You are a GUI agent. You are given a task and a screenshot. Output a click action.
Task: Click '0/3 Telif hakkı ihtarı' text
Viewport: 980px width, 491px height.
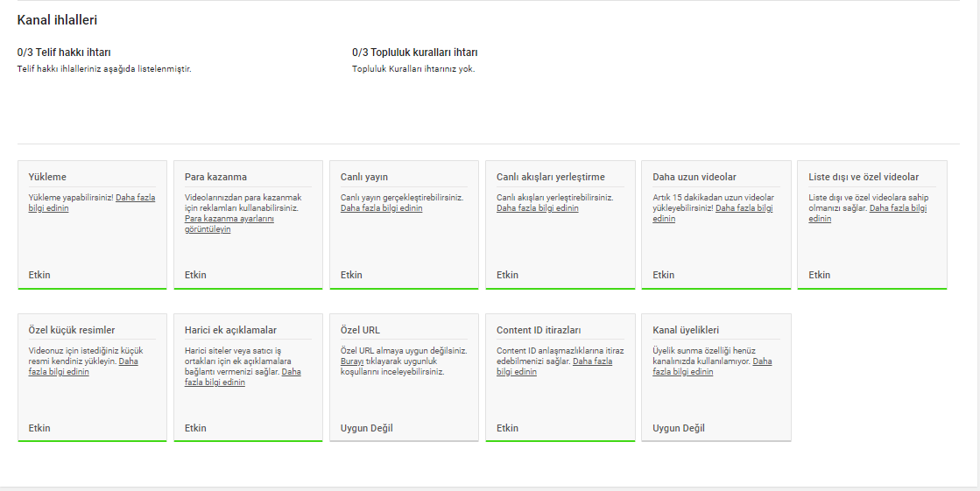(64, 53)
